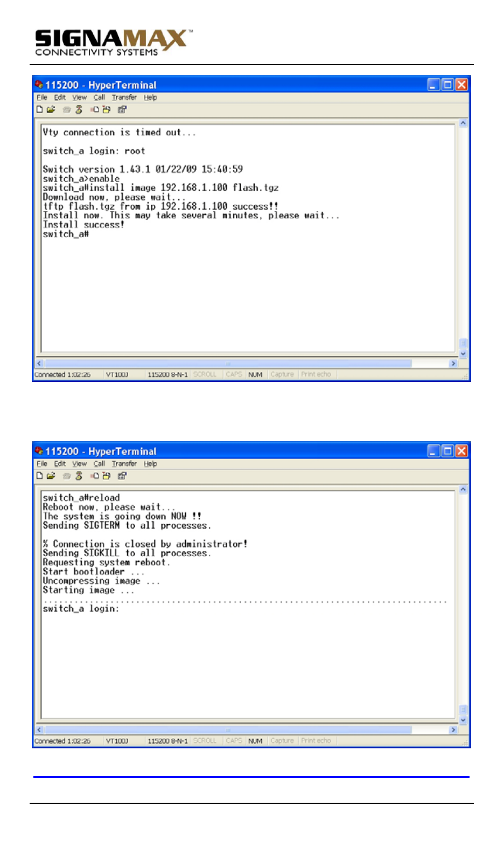Open the Call menu in the Install success window

[99, 98]
